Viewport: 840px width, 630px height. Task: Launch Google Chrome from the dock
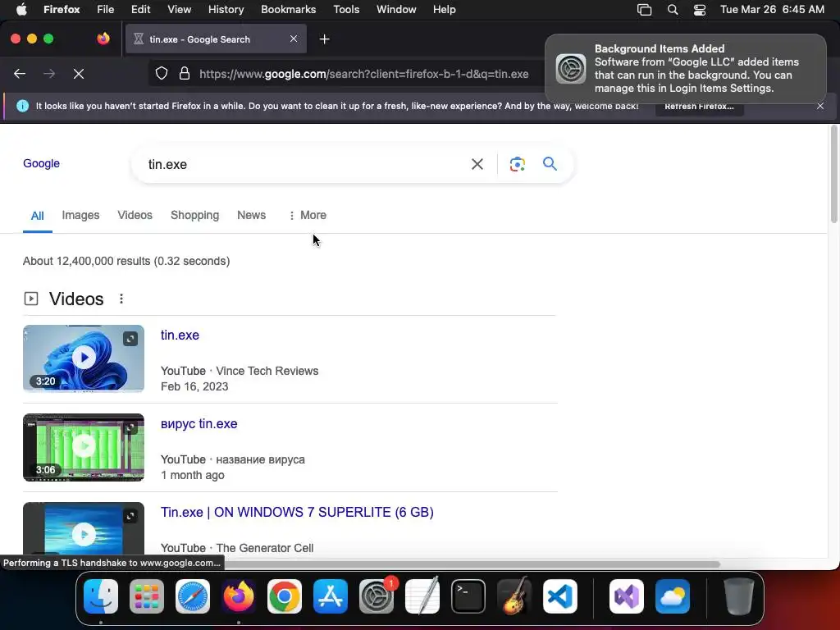285,596
